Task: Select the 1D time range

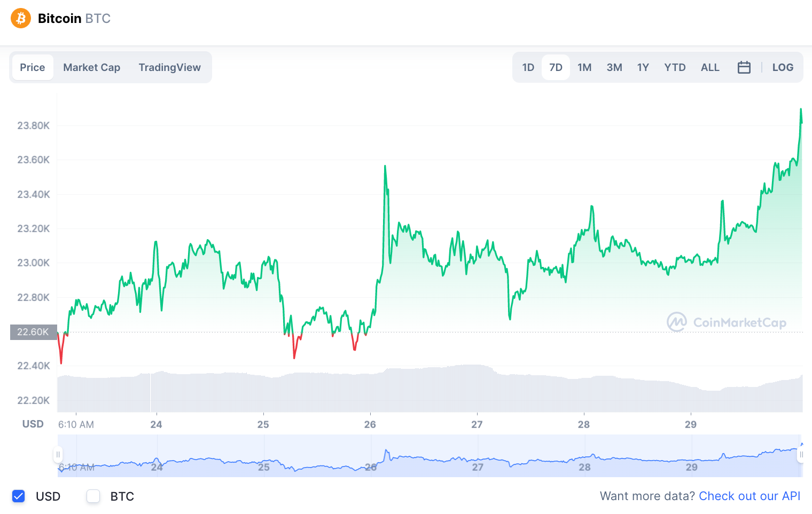Action: tap(528, 67)
